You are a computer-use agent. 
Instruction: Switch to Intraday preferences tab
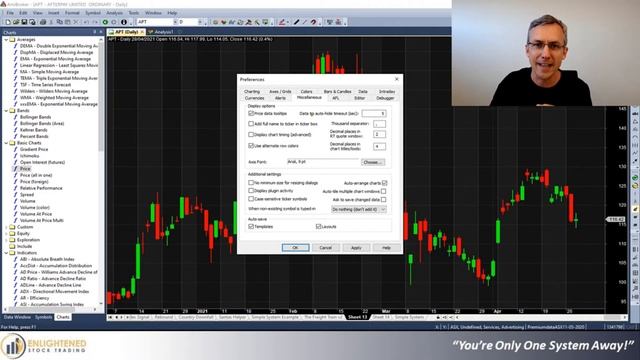[387, 91]
